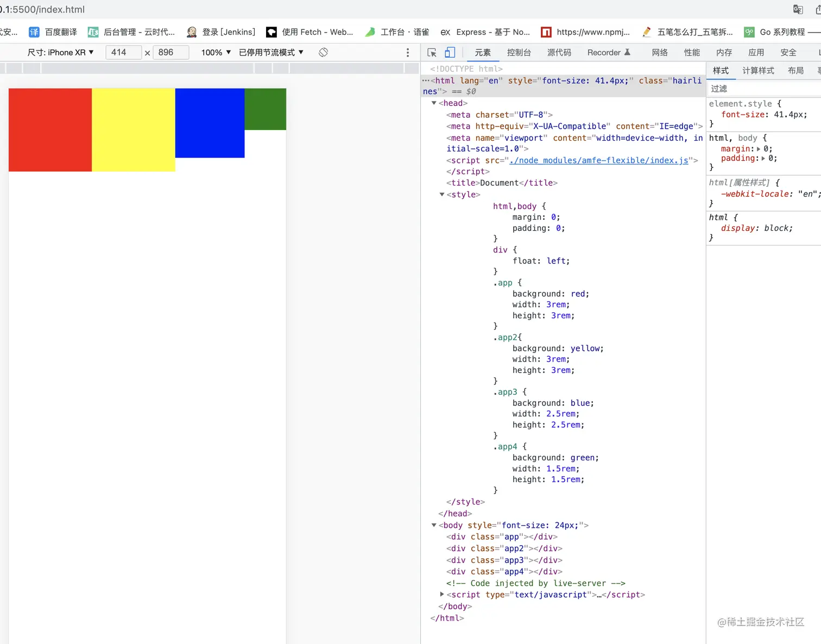Open device toolbar more options menu
Image resolution: width=821 pixels, height=644 pixels.
pos(408,52)
